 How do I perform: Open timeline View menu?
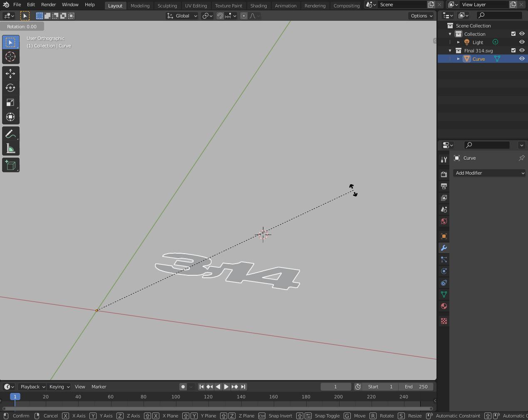tap(80, 387)
